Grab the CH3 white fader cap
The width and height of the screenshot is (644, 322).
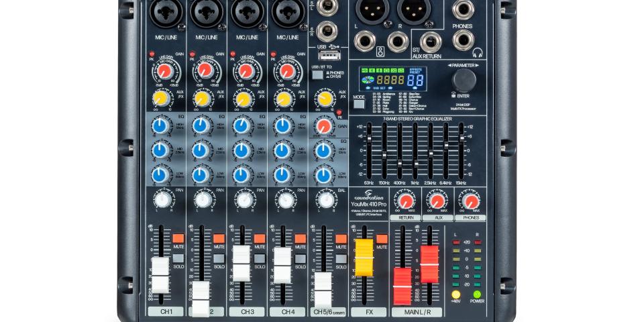tap(241, 264)
